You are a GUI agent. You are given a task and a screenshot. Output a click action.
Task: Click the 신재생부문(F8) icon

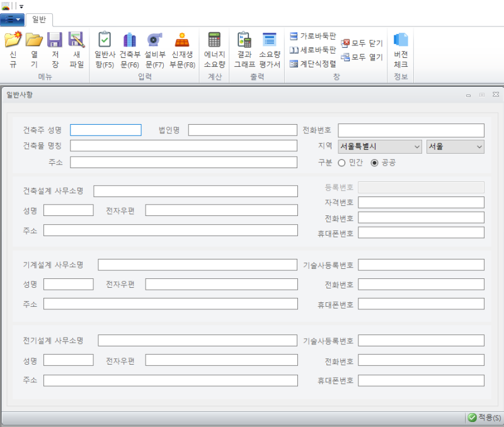182,47
